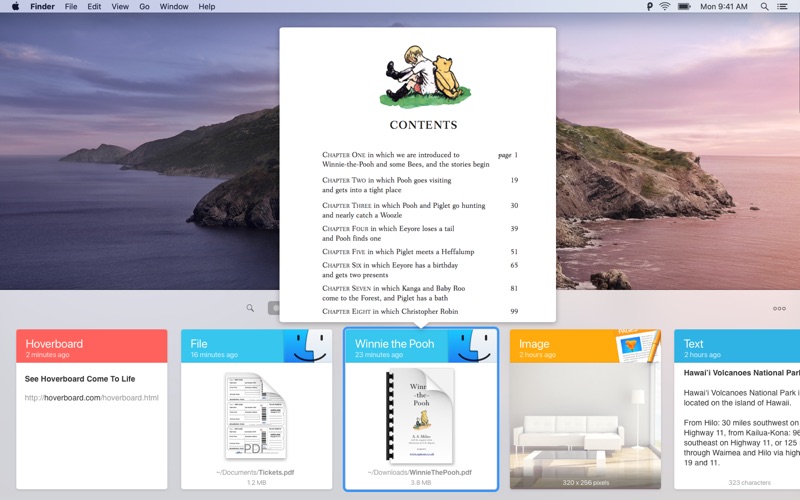Click the clock showing Mon 9:41 AM
The width and height of the screenshot is (800, 500).
click(723, 7)
